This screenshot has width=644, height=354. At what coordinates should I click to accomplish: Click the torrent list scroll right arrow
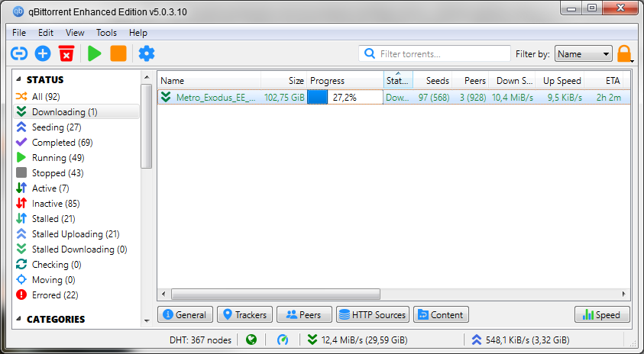click(623, 294)
